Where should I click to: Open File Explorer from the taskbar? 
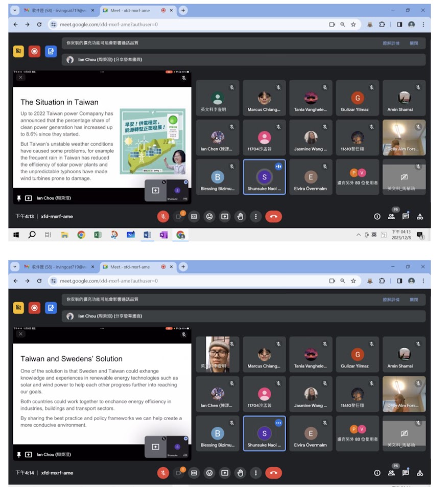coord(64,235)
